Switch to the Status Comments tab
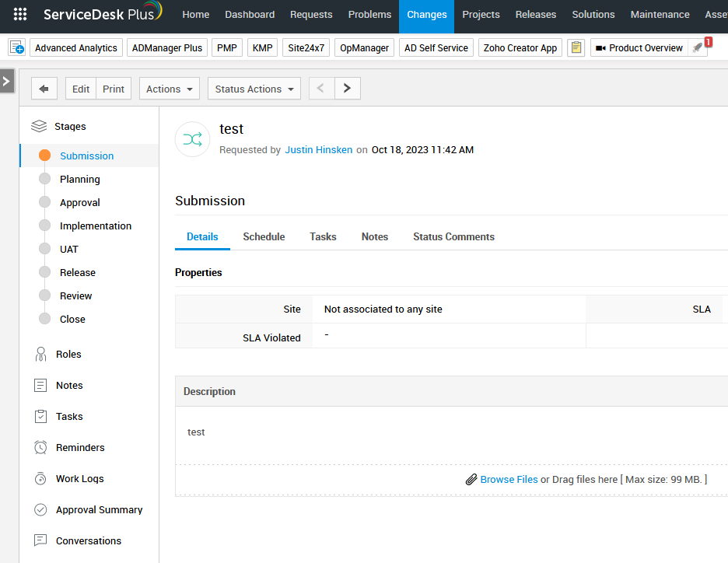Viewport: 728px width, 563px height. click(x=453, y=236)
